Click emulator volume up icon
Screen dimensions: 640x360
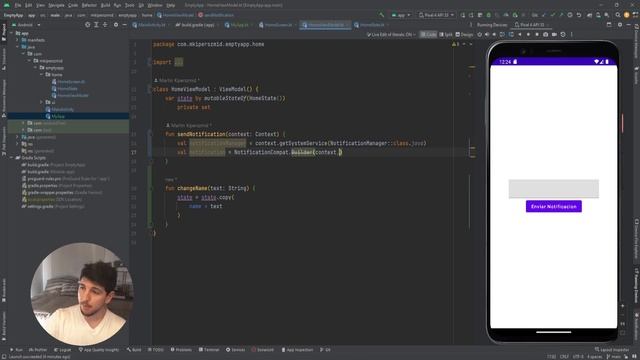click(487, 35)
